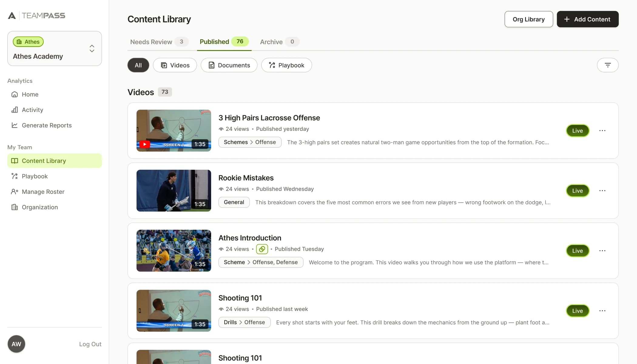
Task: Click 'Published yesterday' text
Action: [282, 129]
